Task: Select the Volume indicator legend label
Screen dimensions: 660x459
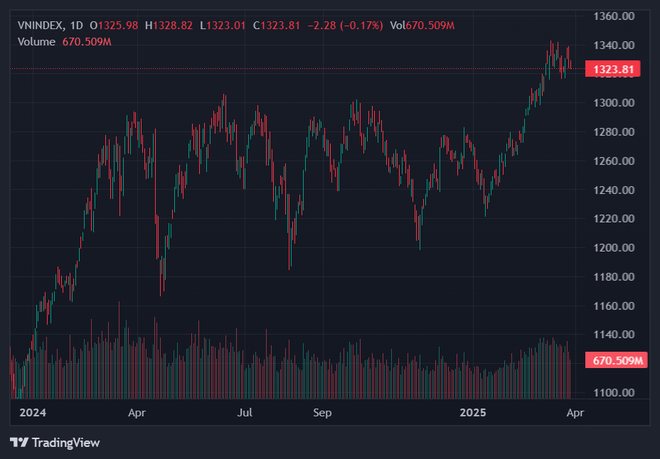Action: coord(37,42)
